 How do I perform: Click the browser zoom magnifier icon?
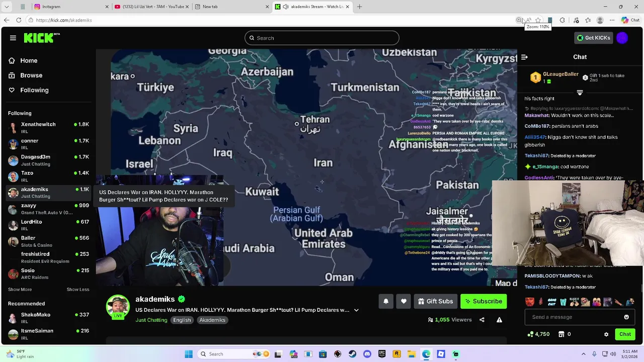coord(519,20)
